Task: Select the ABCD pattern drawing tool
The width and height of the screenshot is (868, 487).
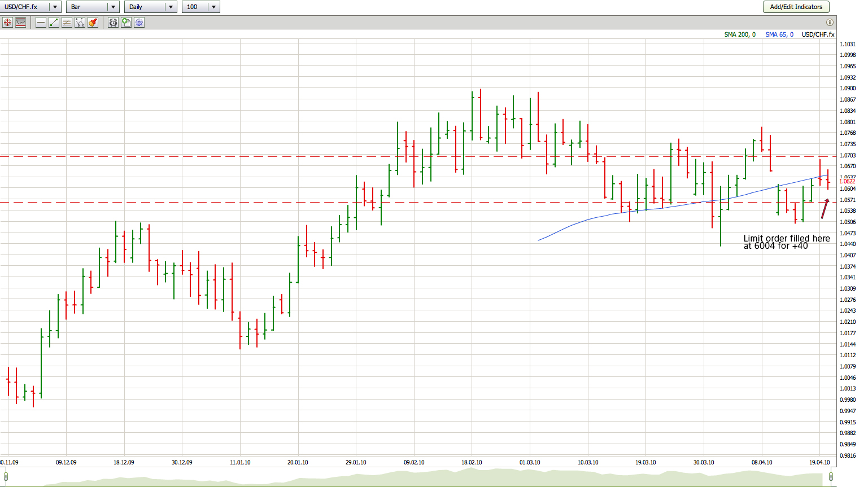Action: point(80,23)
